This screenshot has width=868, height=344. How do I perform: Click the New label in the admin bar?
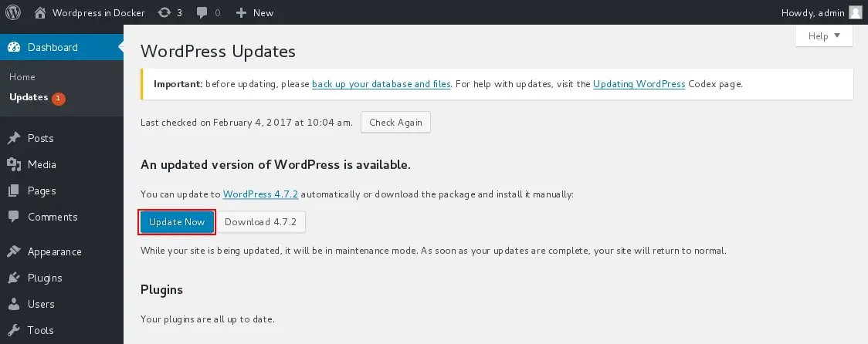coord(263,12)
